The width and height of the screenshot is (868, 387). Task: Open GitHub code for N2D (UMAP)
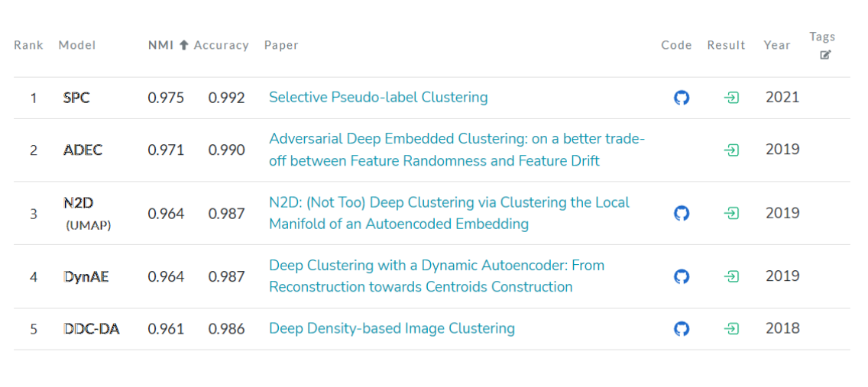(682, 214)
